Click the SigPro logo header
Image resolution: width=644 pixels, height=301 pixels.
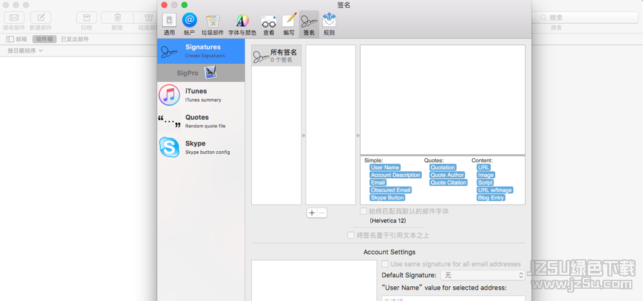pos(201,73)
